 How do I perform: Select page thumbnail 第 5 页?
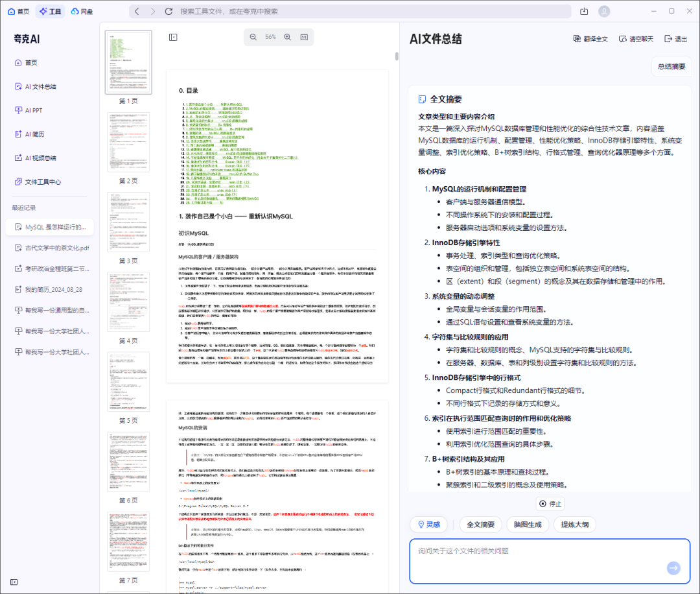click(x=128, y=382)
